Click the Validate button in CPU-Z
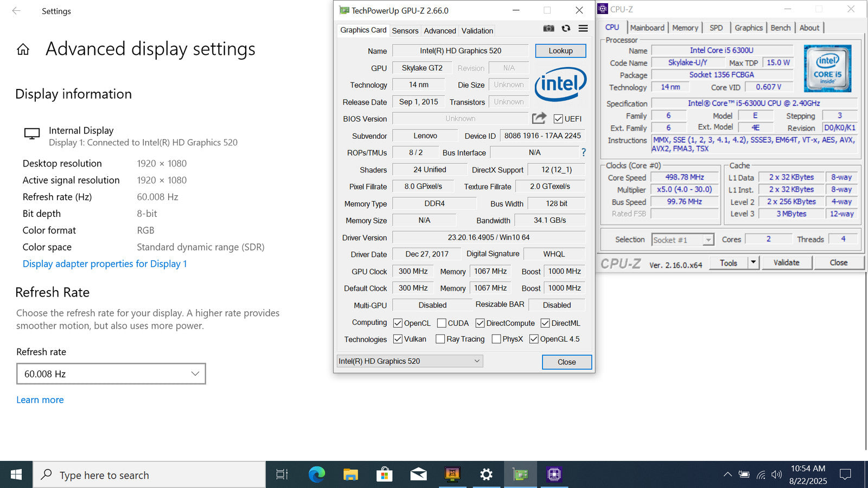 [786, 262]
